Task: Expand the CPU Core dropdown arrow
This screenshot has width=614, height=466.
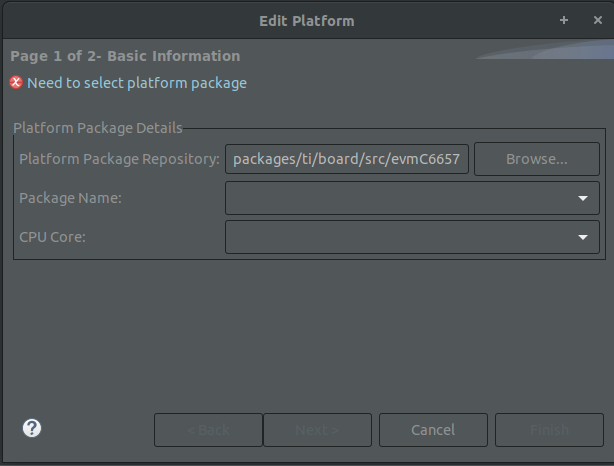Action: click(x=583, y=237)
